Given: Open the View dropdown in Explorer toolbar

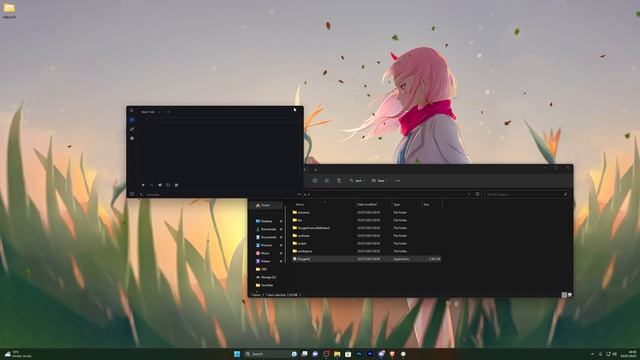Looking at the screenshot, I should coord(380,180).
